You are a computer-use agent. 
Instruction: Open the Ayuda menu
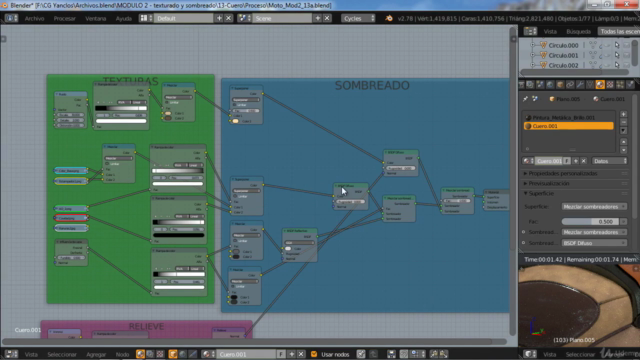pos(124,18)
